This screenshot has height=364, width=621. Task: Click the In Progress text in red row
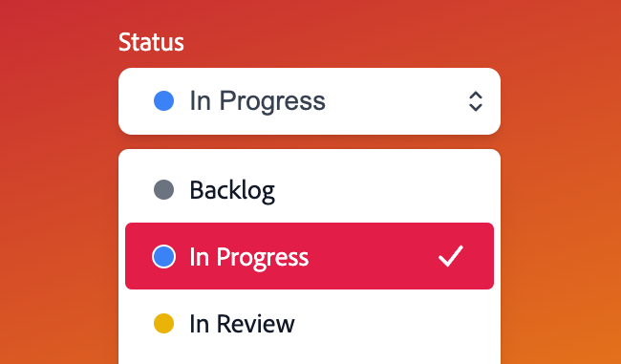[248, 258]
